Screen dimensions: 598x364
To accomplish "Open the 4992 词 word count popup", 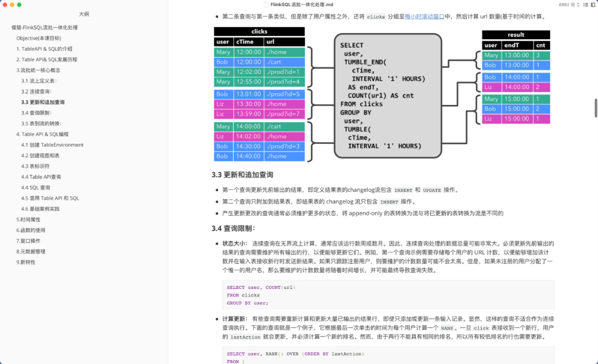I will (x=569, y=4).
